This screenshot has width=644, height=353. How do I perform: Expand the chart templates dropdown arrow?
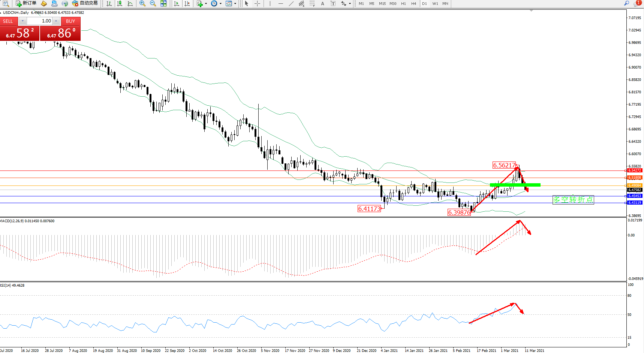point(235,4)
